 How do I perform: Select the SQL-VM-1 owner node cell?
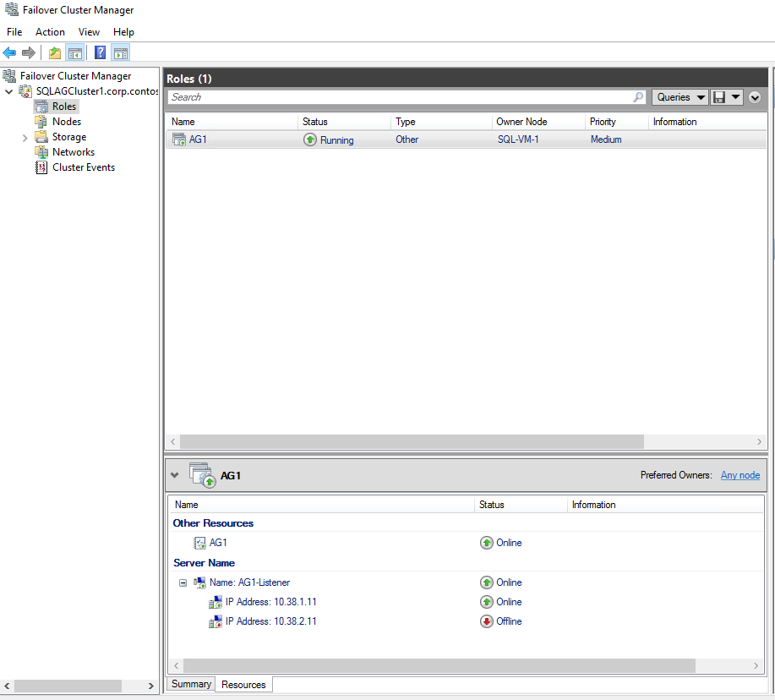point(518,139)
